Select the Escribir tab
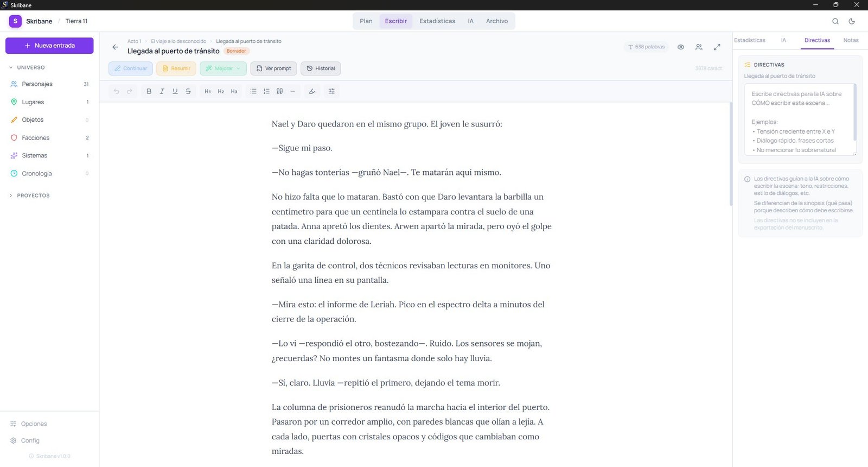 click(x=396, y=21)
